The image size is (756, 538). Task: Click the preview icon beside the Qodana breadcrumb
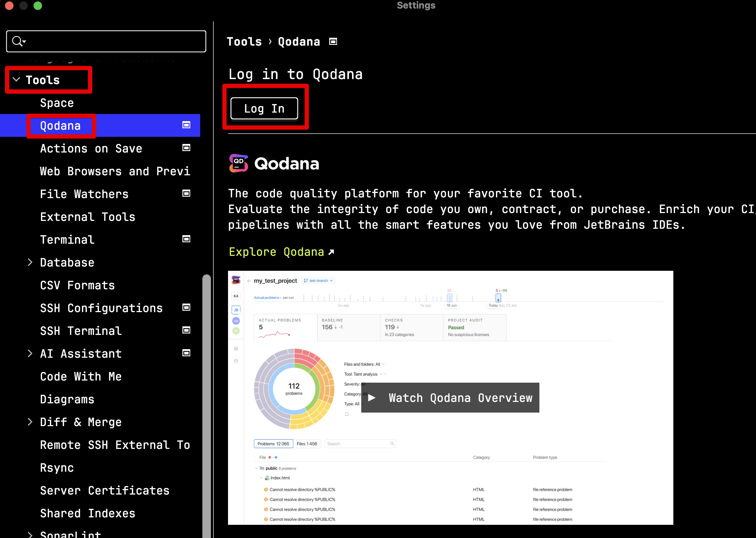(x=332, y=41)
